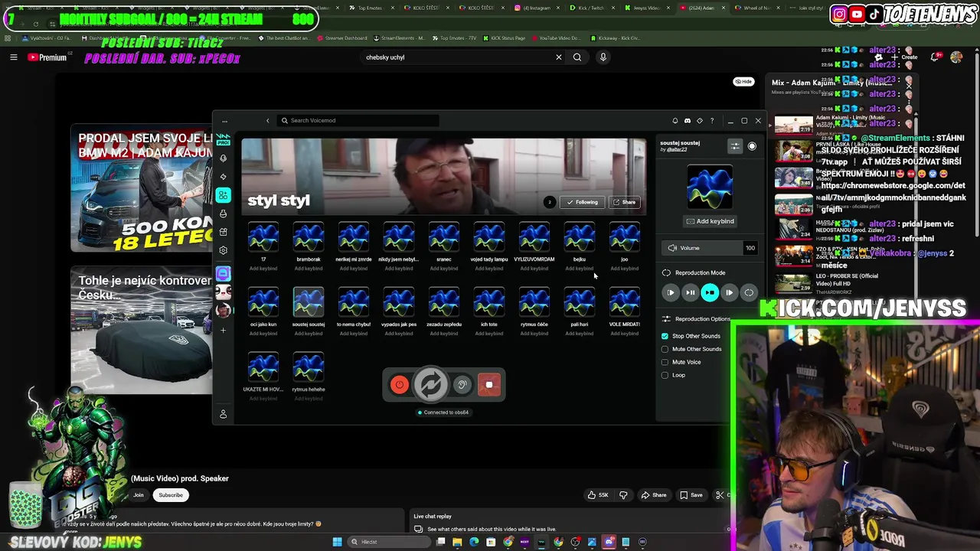This screenshot has height=551, width=980.
Task: Click the volume value 100 field
Action: coord(750,248)
